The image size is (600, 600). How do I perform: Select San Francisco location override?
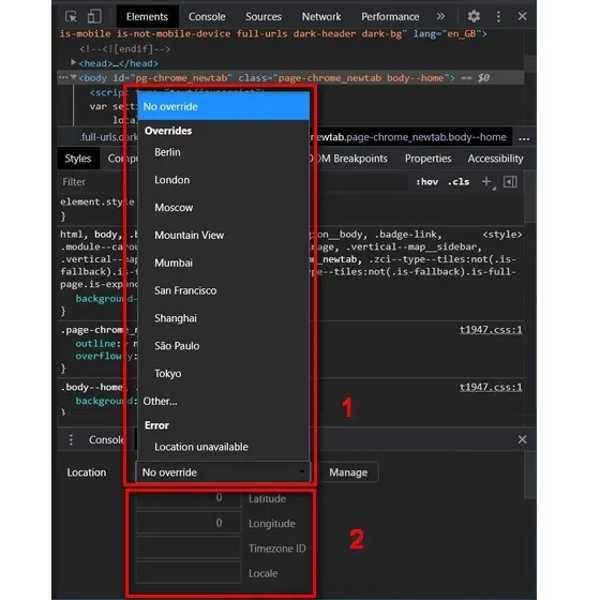(185, 290)
